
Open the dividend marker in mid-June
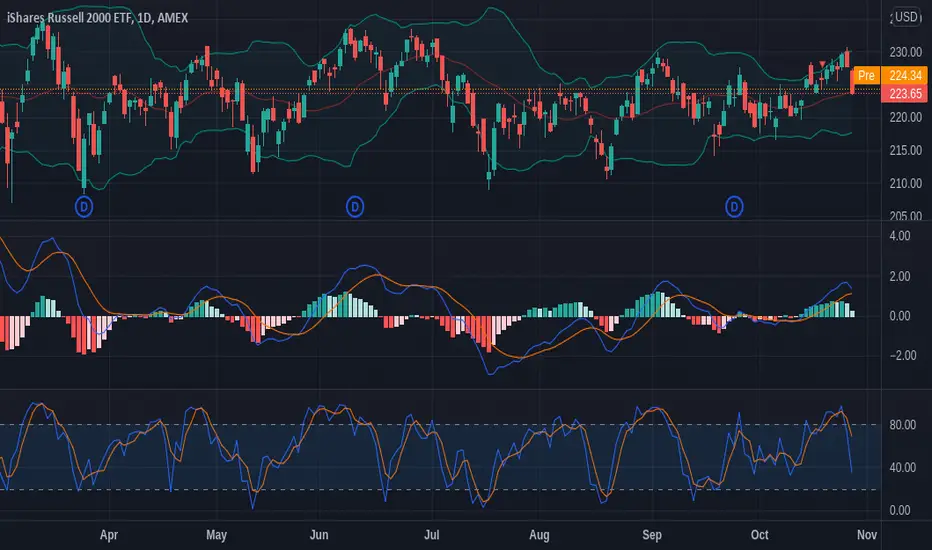click(355, 207)
